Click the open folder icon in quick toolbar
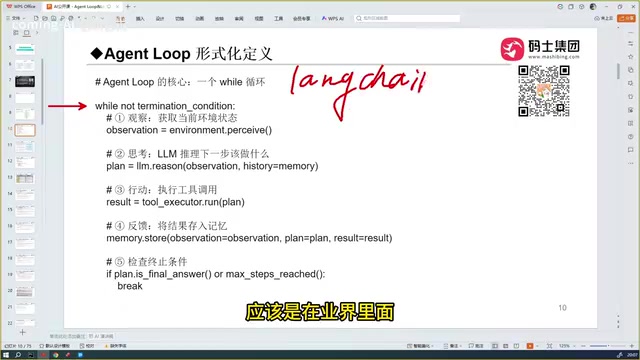This screenshot has height=360, width=640. [45, 18]
